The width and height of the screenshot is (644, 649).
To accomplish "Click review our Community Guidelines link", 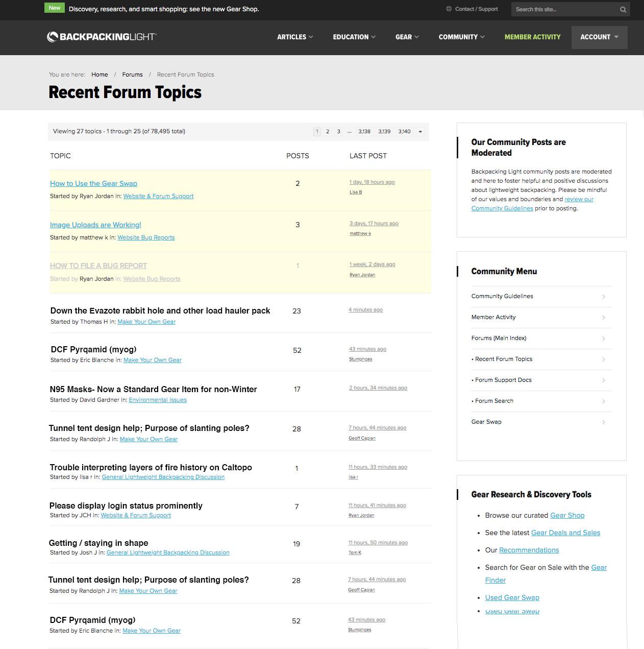I will pyautogui.click(x=532, y=204).
